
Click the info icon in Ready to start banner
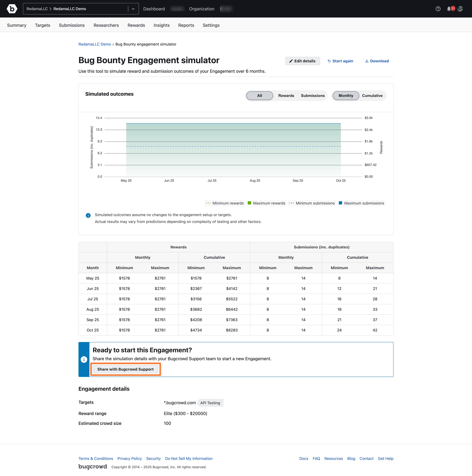(x=84, y=360)
